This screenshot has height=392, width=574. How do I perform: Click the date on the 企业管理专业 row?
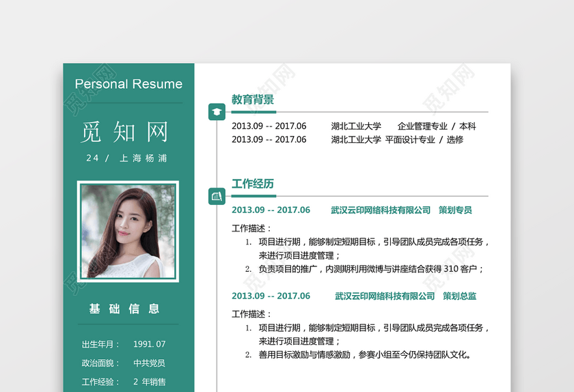click(x=269, y=126)
